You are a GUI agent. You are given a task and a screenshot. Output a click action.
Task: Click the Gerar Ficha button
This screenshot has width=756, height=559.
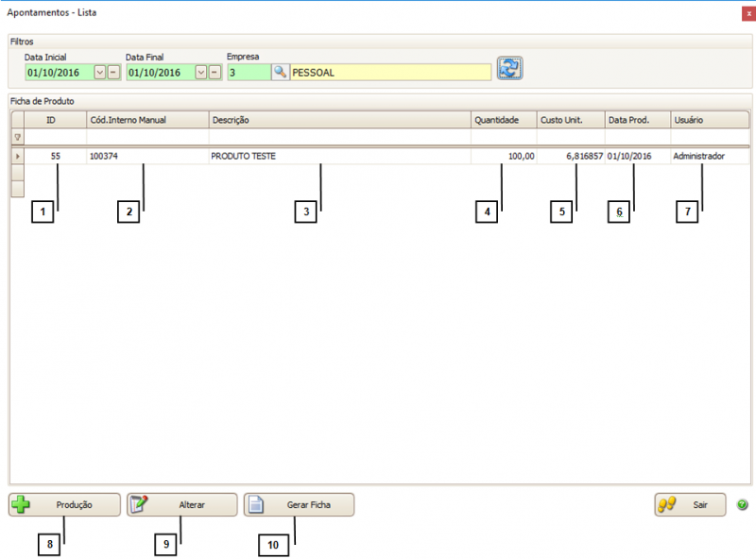pyautogui.click(x=300, y=505)
